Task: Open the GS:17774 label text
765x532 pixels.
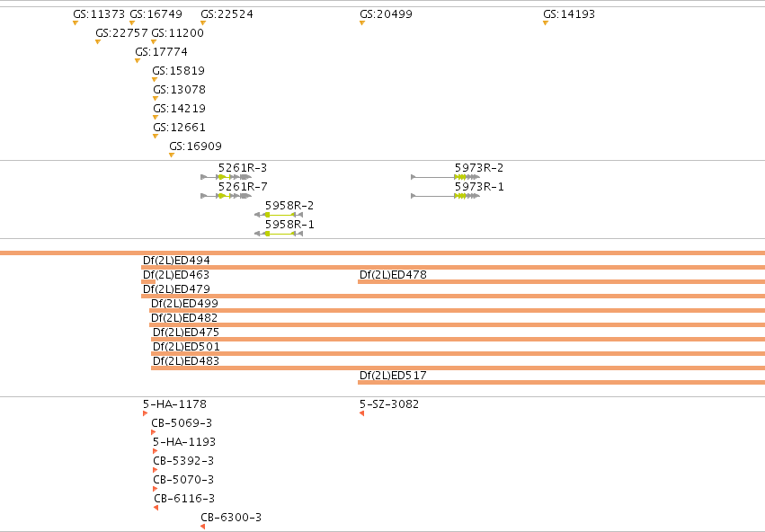Action: point(162,52)
